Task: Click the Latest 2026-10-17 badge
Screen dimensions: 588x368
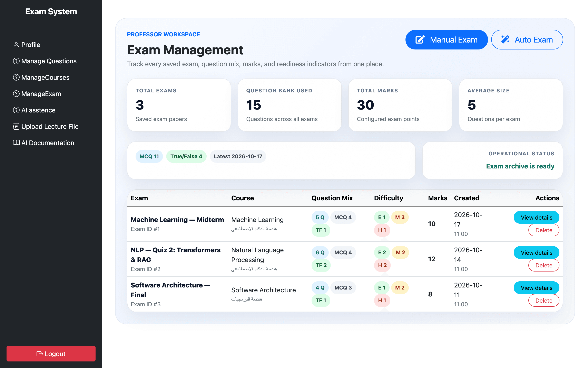Action: coord(238,156)
